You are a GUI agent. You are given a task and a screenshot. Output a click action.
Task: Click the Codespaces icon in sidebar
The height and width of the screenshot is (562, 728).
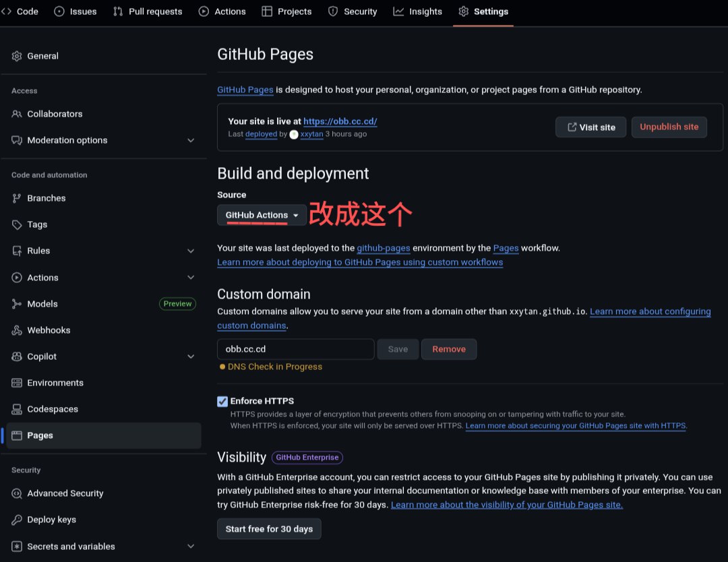coord(17,409)
